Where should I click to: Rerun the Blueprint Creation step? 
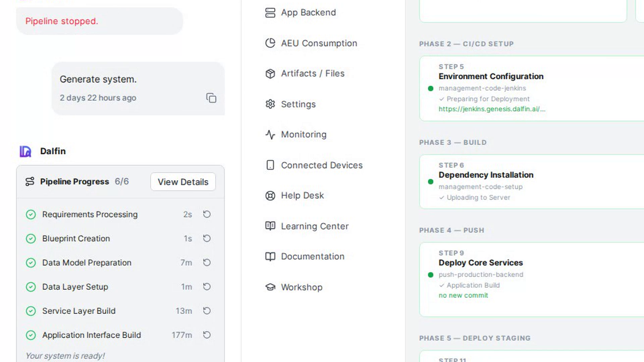pyautogui.click(x=207, y=238)
